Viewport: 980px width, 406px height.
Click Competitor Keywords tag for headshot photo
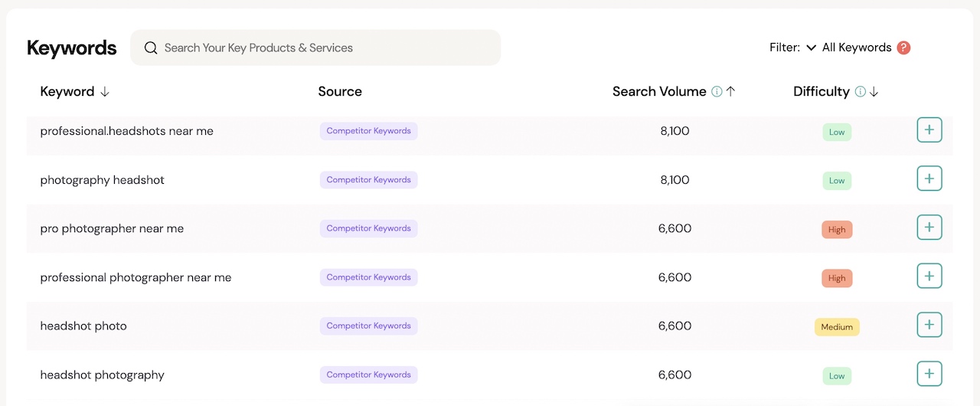pyautogui.click(x=368, y=326)
